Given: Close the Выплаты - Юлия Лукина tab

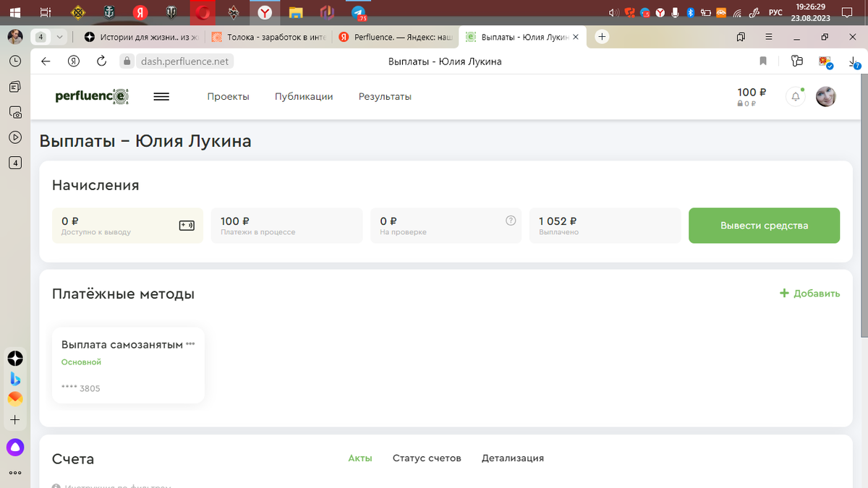Looking at the screenshot, I should tap(576, 37).
